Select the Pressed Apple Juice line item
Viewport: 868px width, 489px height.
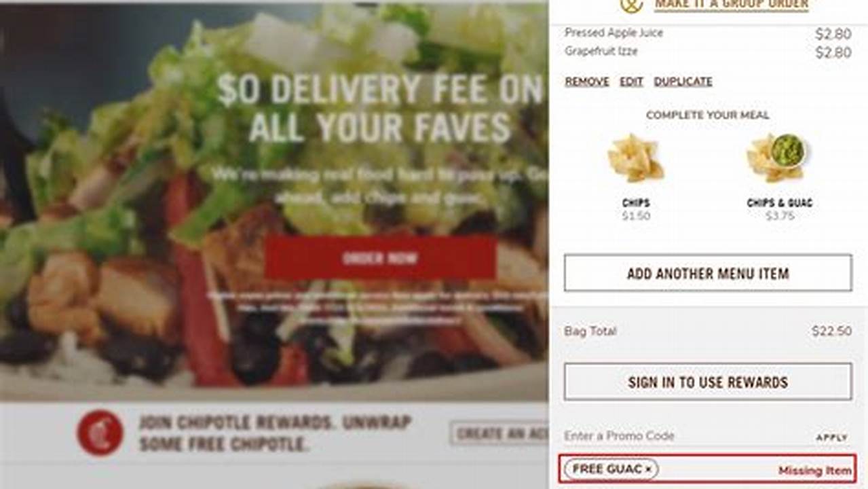[x=708, y=33]
